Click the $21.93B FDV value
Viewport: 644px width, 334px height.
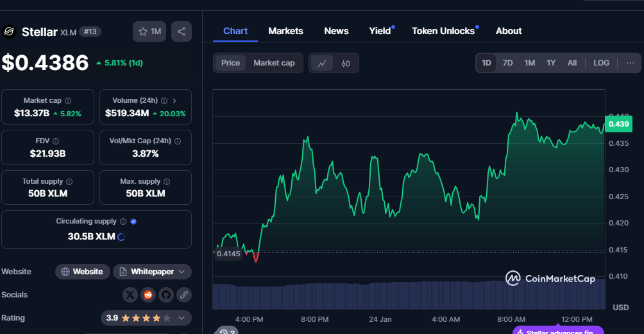[47, 154]
